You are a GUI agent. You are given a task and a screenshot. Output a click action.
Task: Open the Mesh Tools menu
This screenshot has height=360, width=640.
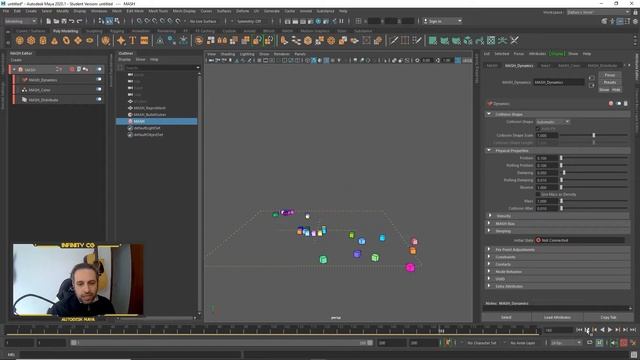point(158,11)
